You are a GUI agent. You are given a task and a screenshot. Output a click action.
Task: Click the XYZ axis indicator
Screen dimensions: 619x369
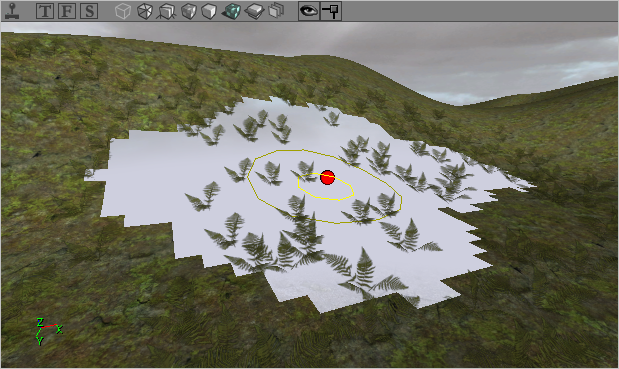coord(49,331)
